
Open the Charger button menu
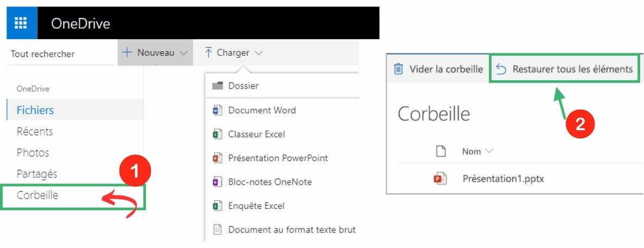tap(233, 53)
